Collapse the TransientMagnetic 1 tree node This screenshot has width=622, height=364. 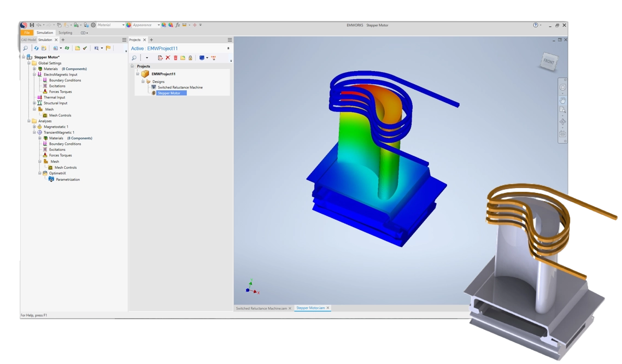tap(34, 132)
